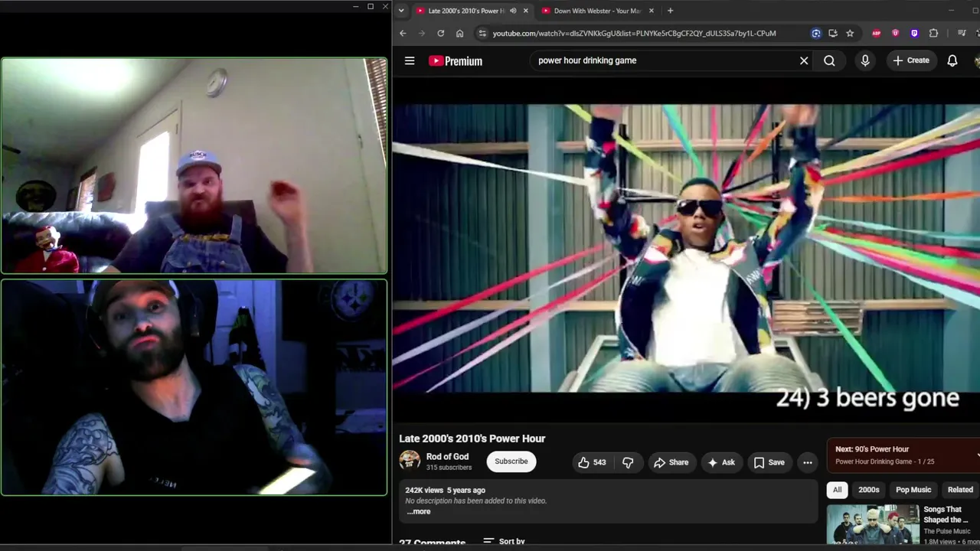980x551 pixels.
Task: Open more actions three-dot menu
Action: tap(808, 462)
